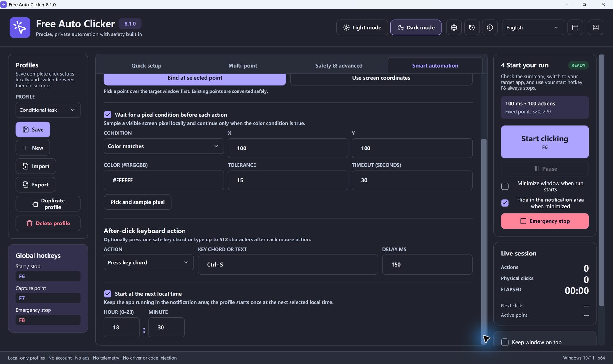This screenshot has width=613, height=364.
Task: Click Pick and sample pixel
Action: tap(137, 202)
